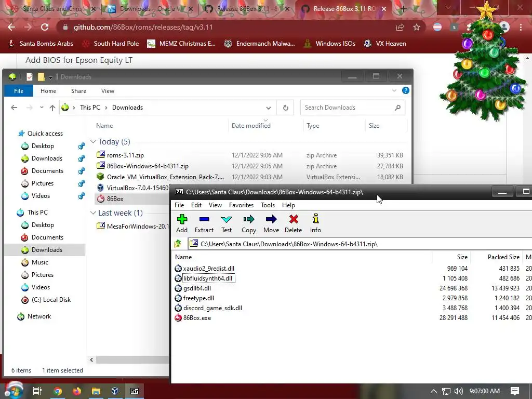
Task: Click Explorer title bar properties checkmark icon
Action: click(x=30, y=77)
